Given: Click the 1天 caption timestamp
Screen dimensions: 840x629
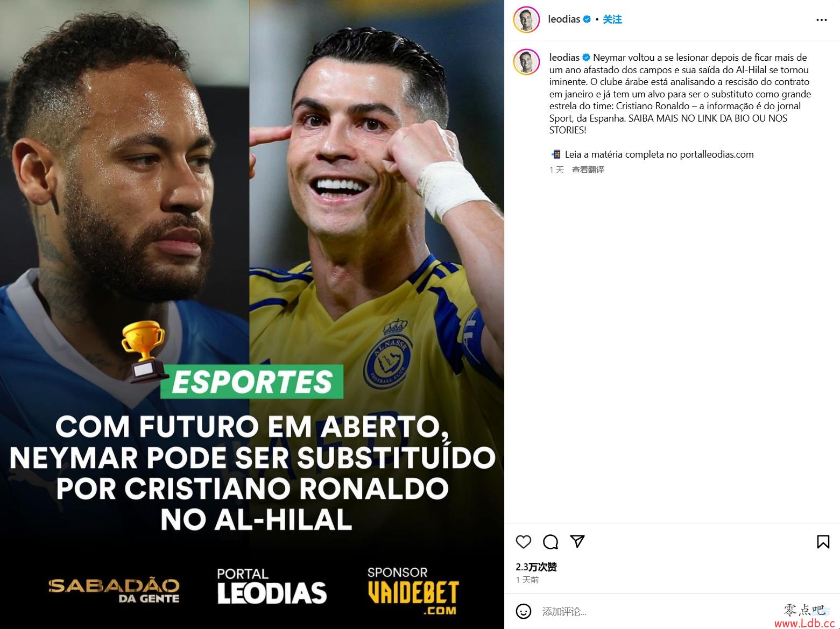Looking at the screenshot, I should pos(556,169).
